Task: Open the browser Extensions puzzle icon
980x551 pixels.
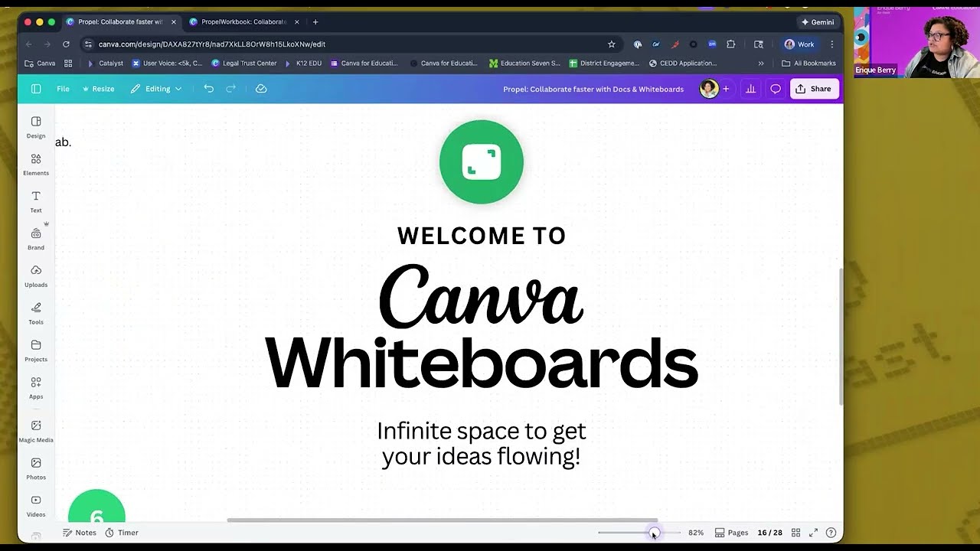Action: tap(731, 44)
